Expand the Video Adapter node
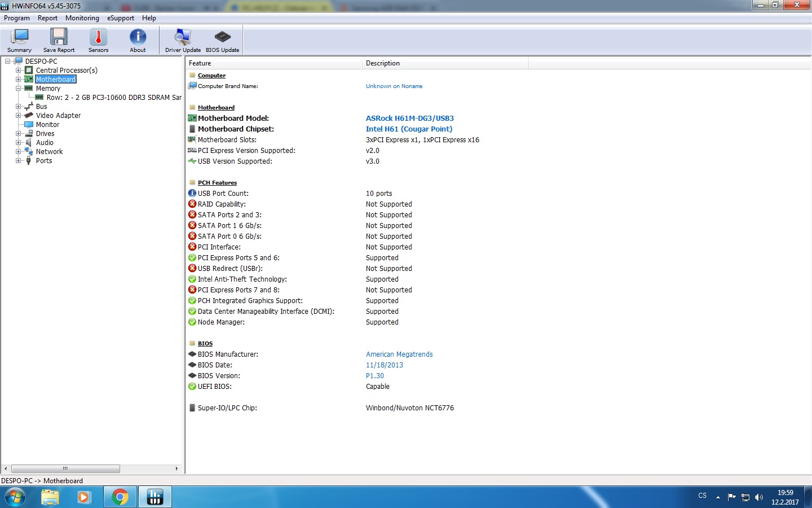This screenshot has height=508, width=812. (18, 116)
